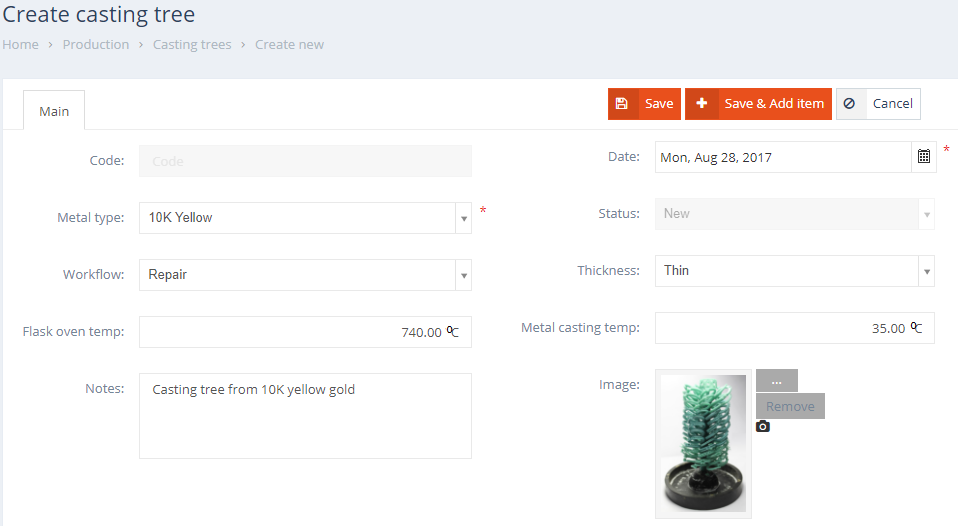Open the Status dropdown

(x=926, y=214)
